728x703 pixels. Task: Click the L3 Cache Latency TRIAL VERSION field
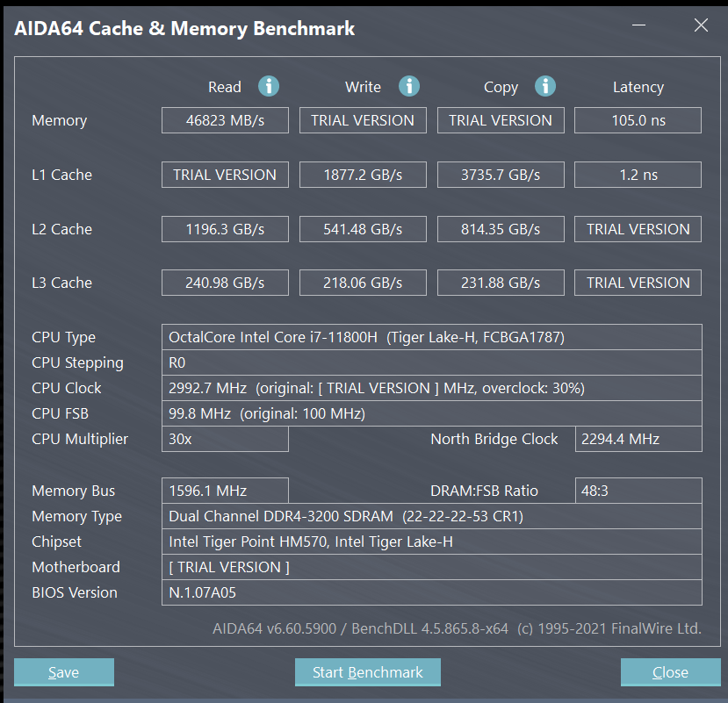pyautogui.click(x=638, y=283)
